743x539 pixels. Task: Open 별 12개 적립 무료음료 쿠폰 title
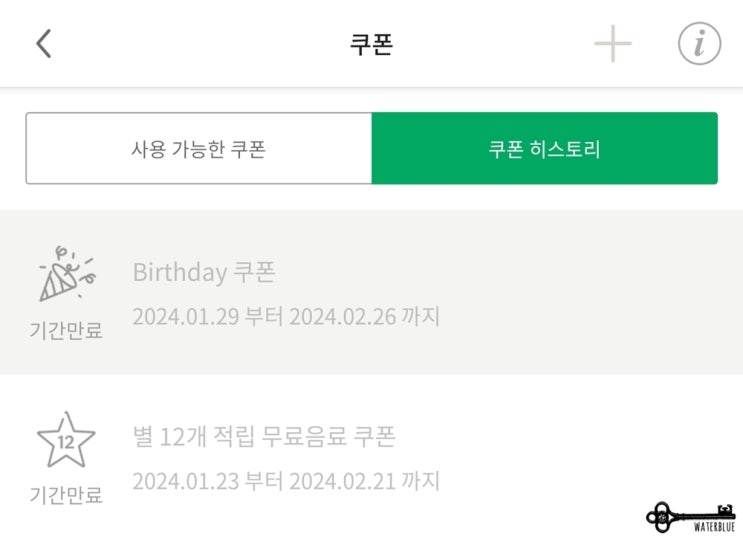point(263,436)
